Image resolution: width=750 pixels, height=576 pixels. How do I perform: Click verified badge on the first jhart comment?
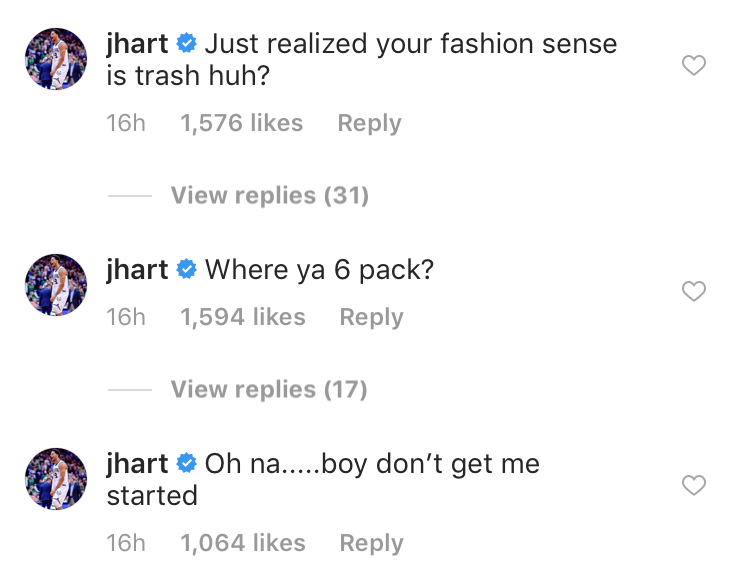[187, 43]
